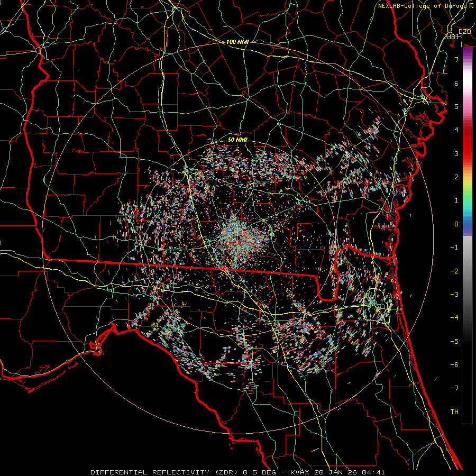Click the "7" value on the color scale
Screen dimensions: 476x476
(x=456, y=59)
